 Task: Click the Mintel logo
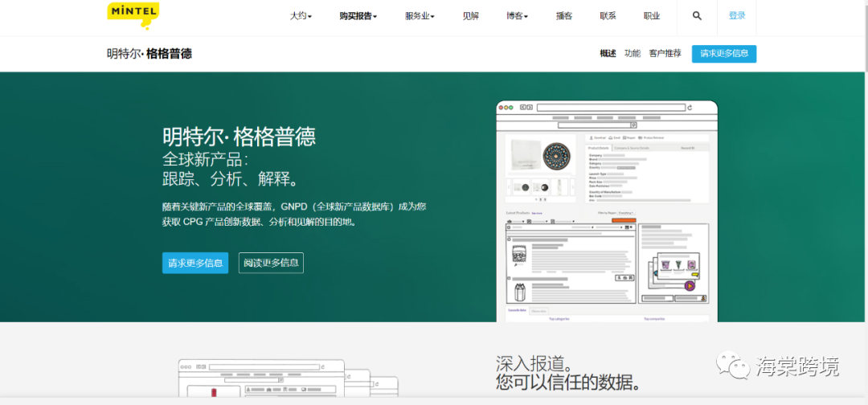pyautogui.click(x=133, y=15)
